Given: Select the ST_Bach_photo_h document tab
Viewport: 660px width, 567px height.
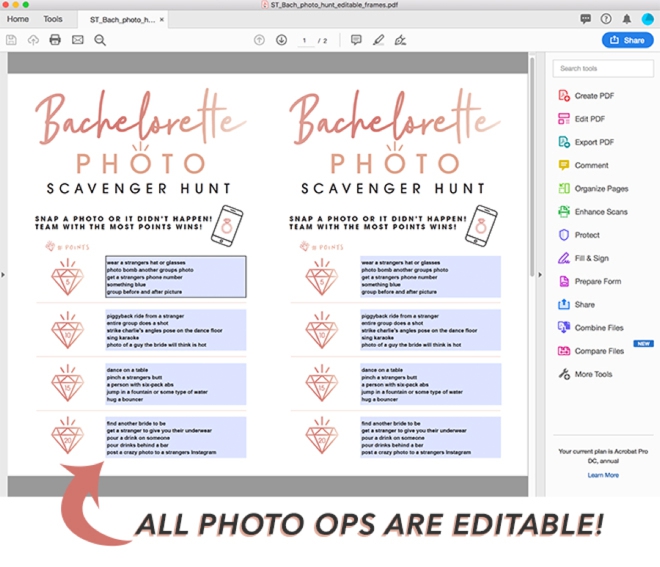Looking at the screenshot, I should [x=122, y=20].
